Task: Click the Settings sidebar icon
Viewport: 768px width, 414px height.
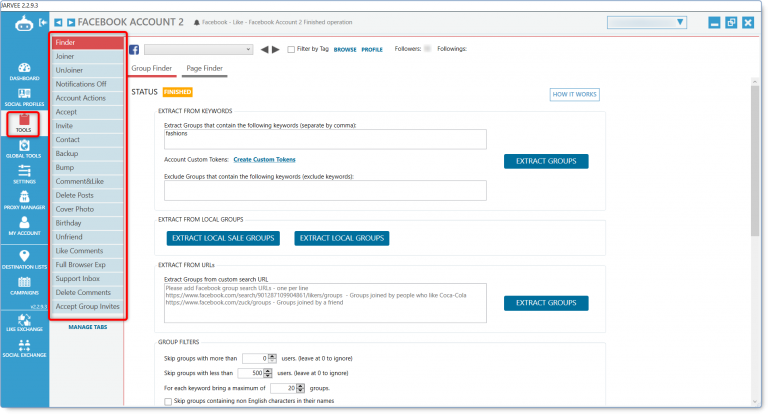Action: 24,175
